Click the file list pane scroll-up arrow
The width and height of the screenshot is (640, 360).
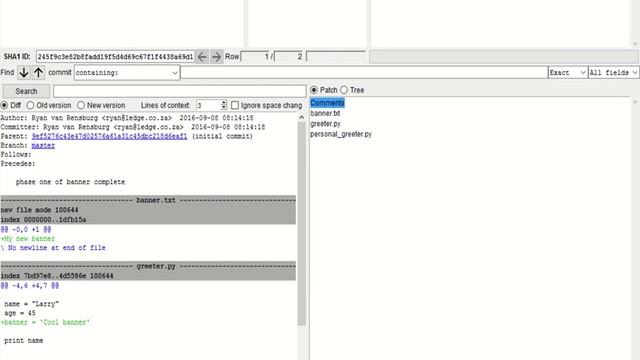tap(635, 101)
